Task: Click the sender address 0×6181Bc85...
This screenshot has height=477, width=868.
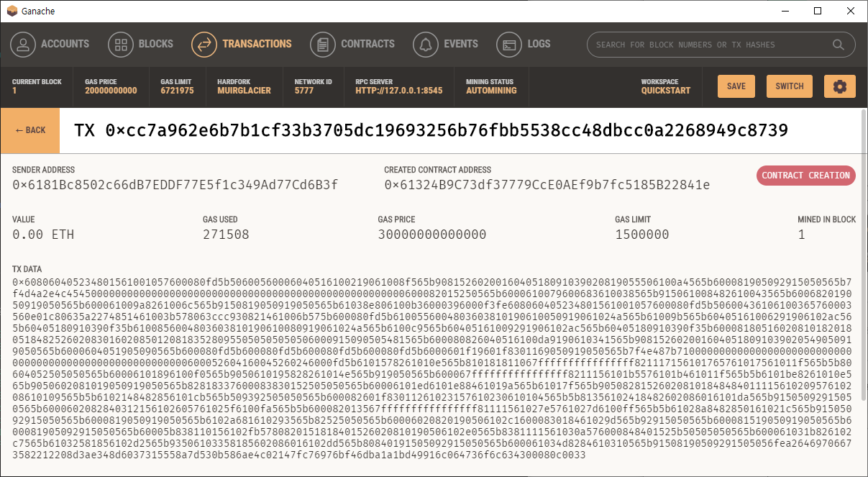Action: pos(175,185)
